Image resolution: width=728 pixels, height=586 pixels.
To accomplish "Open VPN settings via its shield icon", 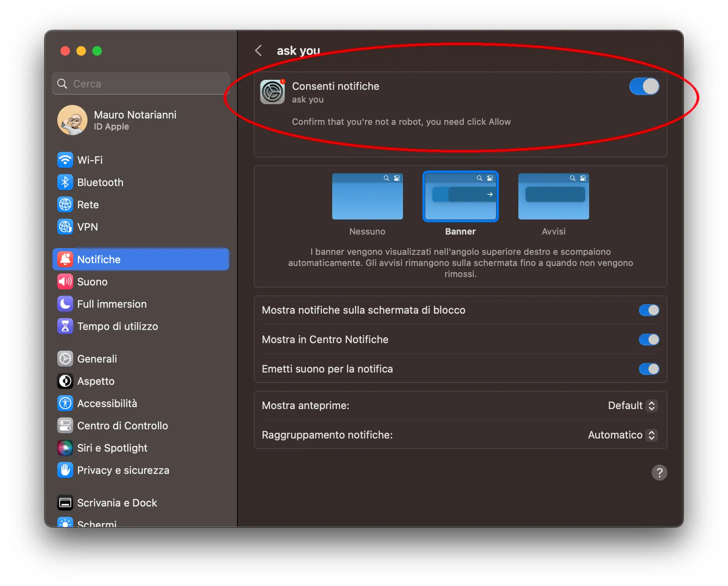I will (66, 227).
